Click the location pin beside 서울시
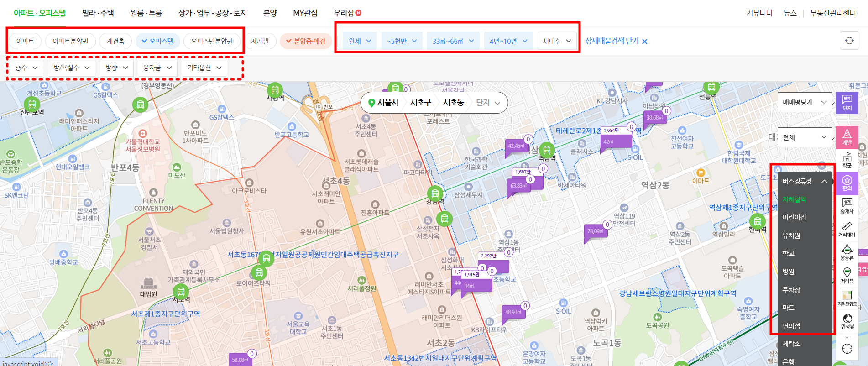 (371, 103)
